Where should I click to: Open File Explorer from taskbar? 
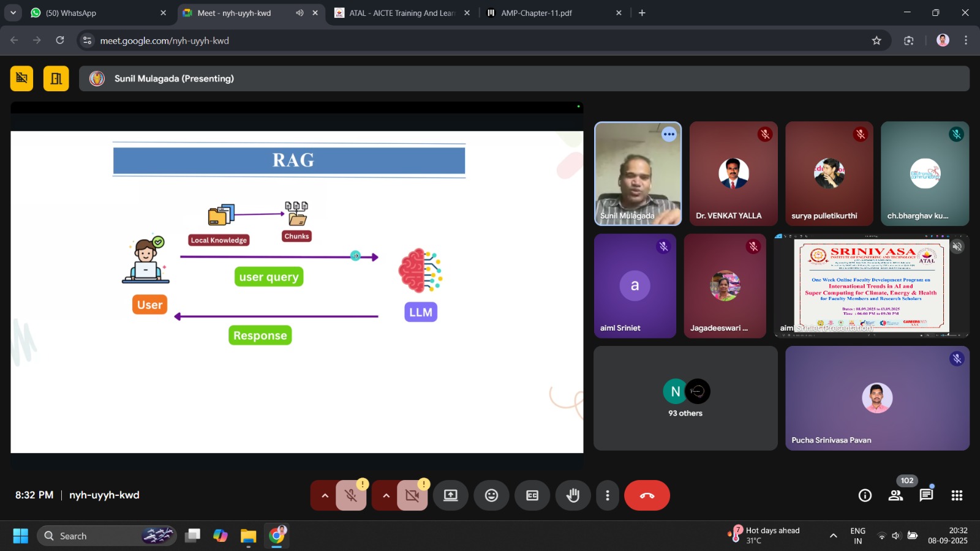pyautogui.click(x=248, y=536)
